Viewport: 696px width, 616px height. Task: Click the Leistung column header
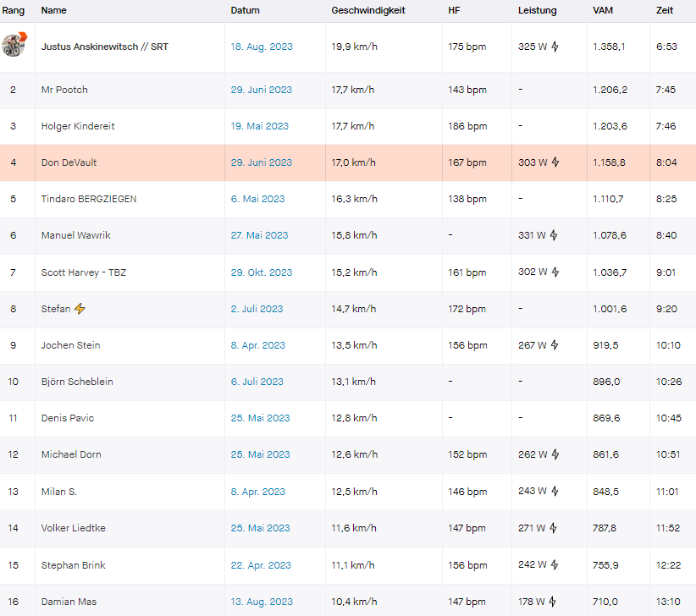pos(537,10)
